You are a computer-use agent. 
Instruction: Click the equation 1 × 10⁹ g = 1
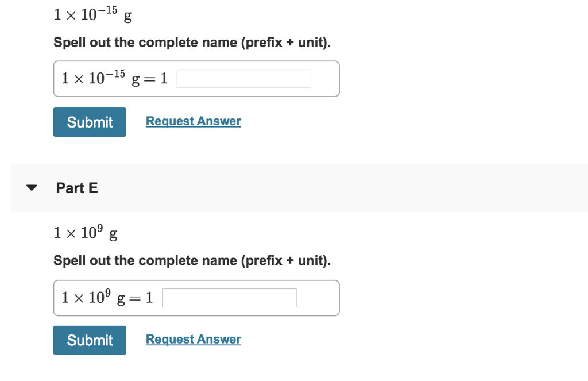click(x=106, y=297)
